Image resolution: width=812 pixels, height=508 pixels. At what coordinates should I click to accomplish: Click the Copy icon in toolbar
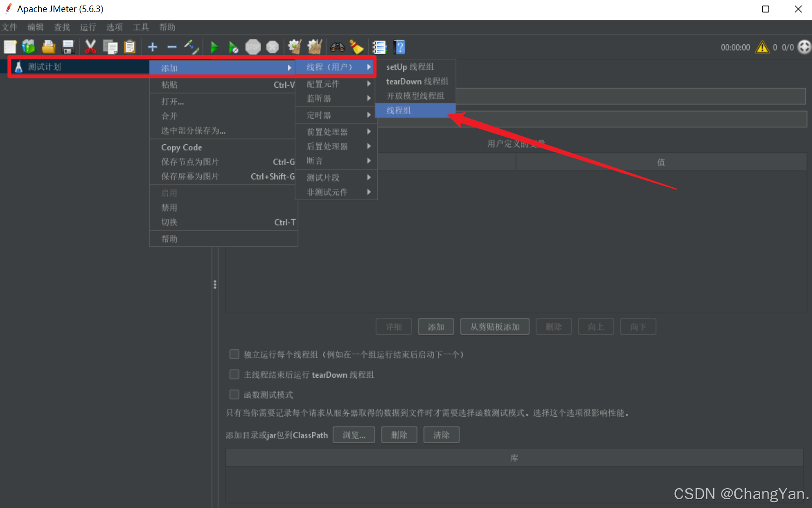click(x=110, y=47)
